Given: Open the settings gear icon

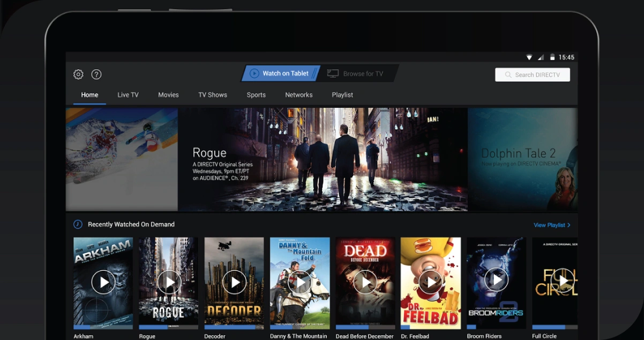Looking at the screenshot, I should tap(78, 74).
